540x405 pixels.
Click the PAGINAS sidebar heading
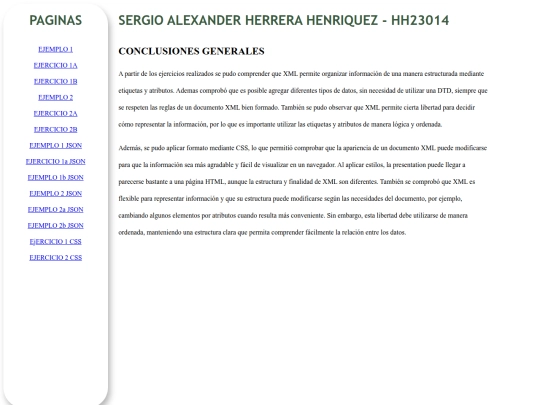(55, 20)
